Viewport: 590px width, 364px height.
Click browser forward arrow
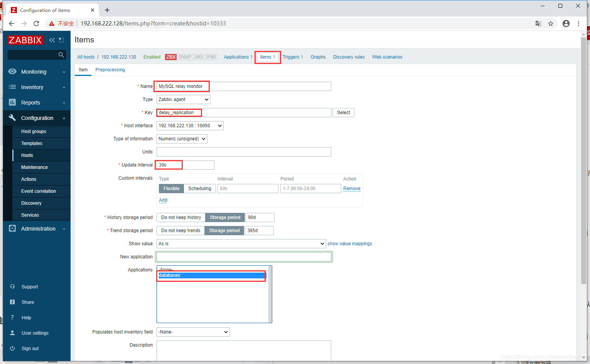coord(24,24)
